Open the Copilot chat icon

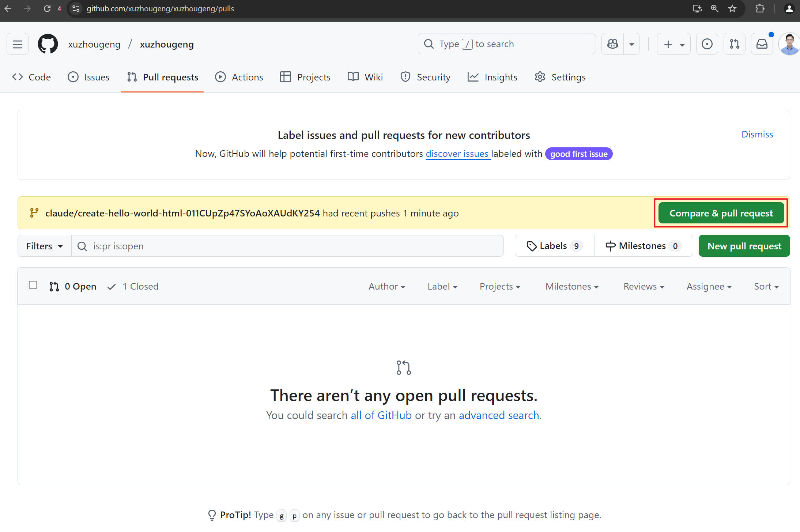[613, 44]
